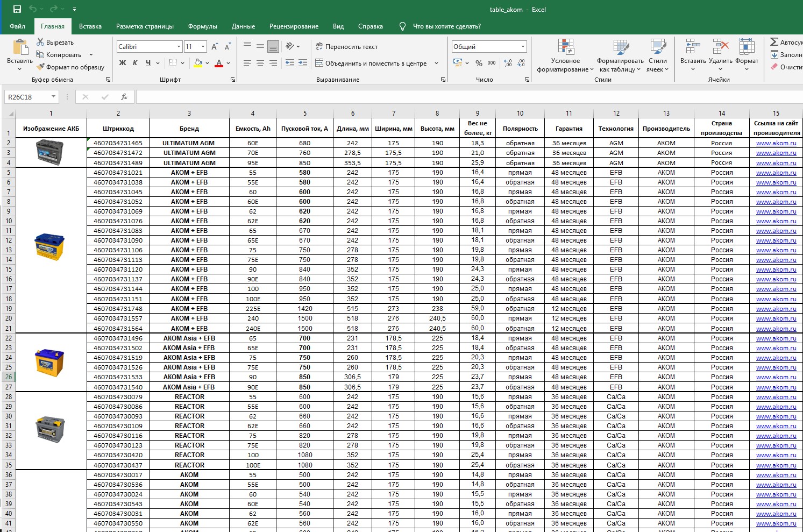803x532 pixels.
Task: Increase the cell indent
Action: [303, 63]
